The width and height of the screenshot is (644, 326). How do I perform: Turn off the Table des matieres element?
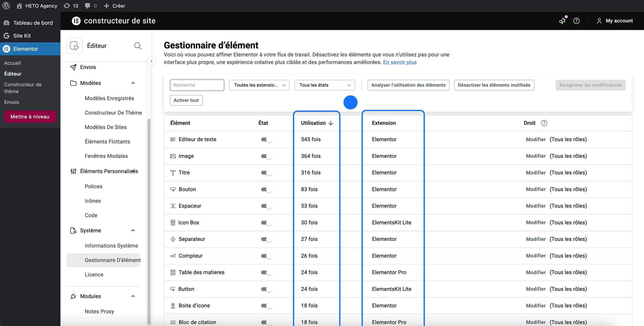(266, 272)
